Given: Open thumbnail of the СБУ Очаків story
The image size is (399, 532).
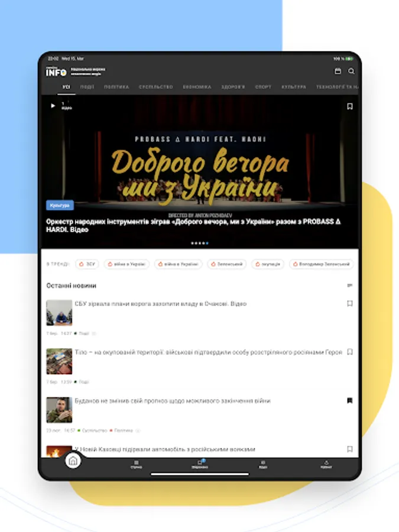Looking at the screenshot, I should 59,313.
